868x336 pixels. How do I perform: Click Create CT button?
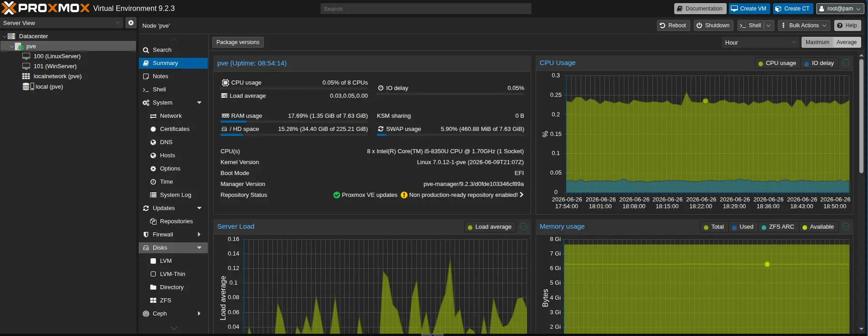click(793, 9)
